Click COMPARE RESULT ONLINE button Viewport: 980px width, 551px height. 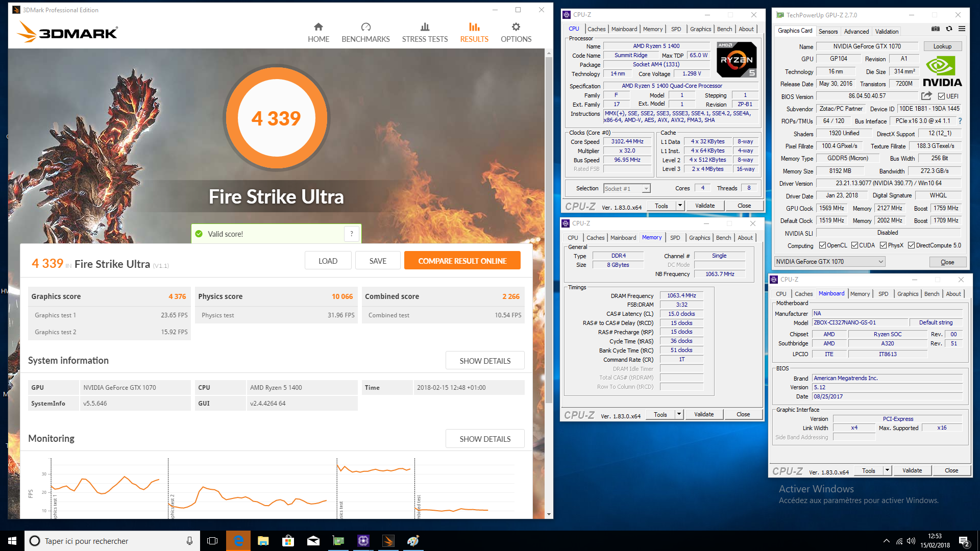462,261
